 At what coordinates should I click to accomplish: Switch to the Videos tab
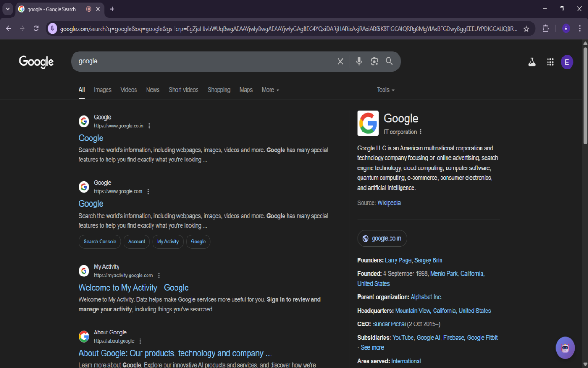tap(129, 90)
